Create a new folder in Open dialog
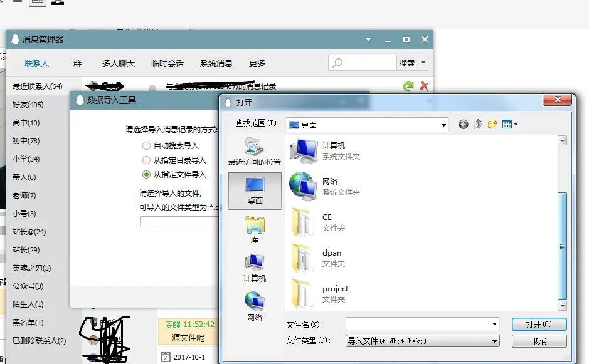This screenshot has width=589, height=364. (x=492, y=125)
